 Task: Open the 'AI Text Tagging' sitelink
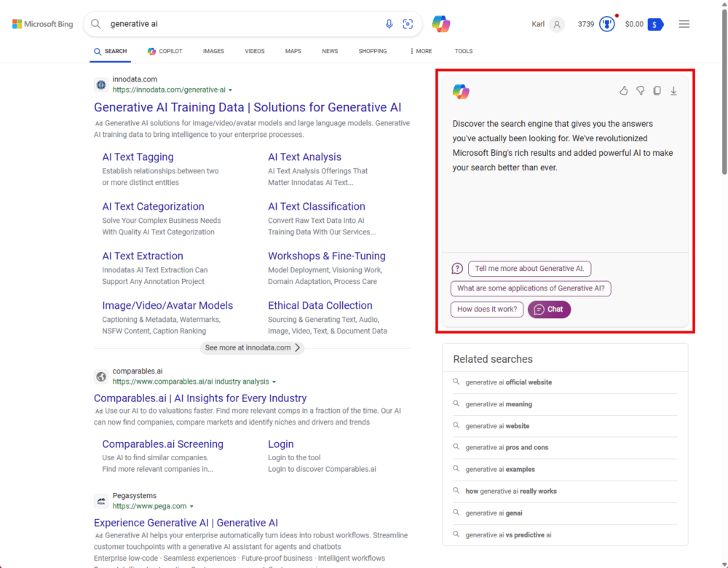[x=138, y=157]
